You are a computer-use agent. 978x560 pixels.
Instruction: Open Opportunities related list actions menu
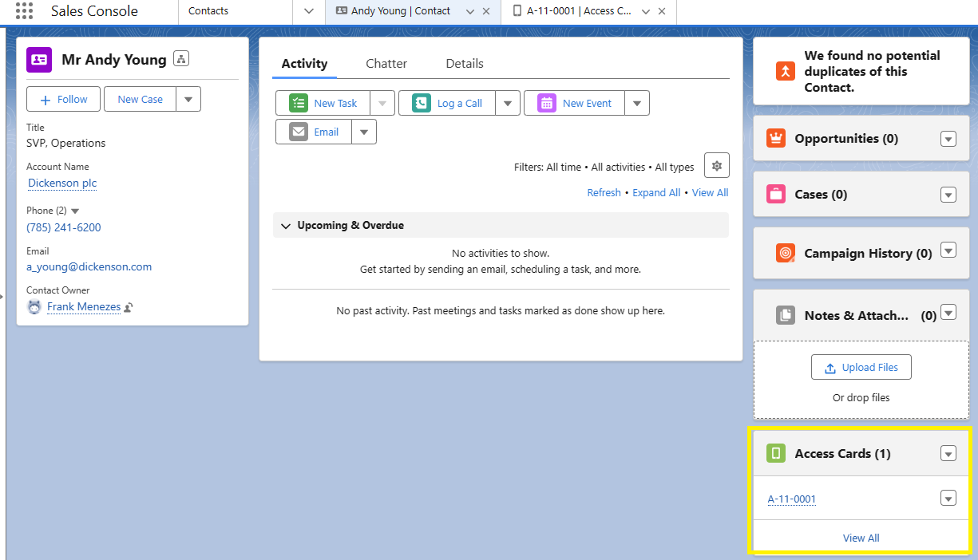[x=948, y=139]
